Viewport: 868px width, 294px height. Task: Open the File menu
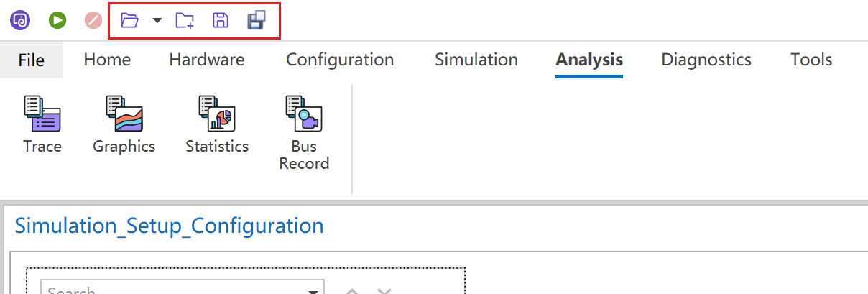pos(32,60)
